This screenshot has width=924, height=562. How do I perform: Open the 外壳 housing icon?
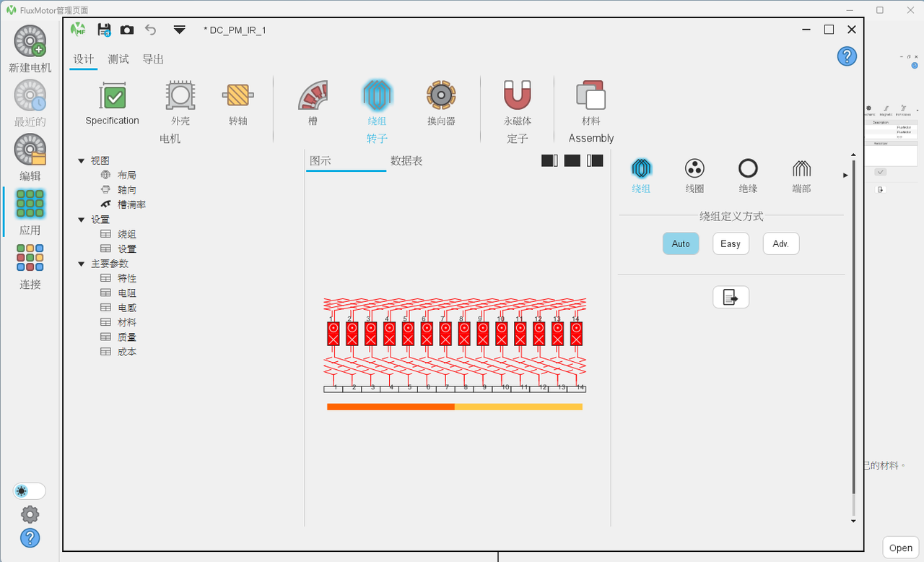[x=180, y=95]
